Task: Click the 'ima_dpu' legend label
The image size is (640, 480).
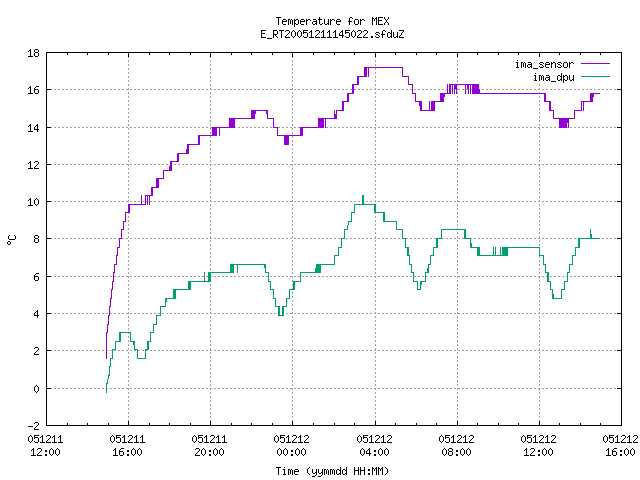Action: (x=553, y=77)
